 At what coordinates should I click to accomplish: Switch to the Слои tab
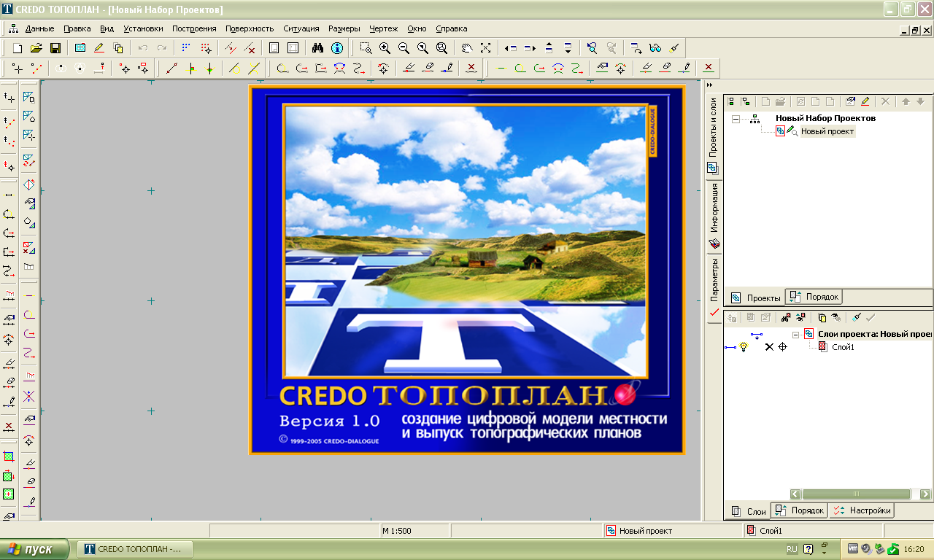coord(749,511)
